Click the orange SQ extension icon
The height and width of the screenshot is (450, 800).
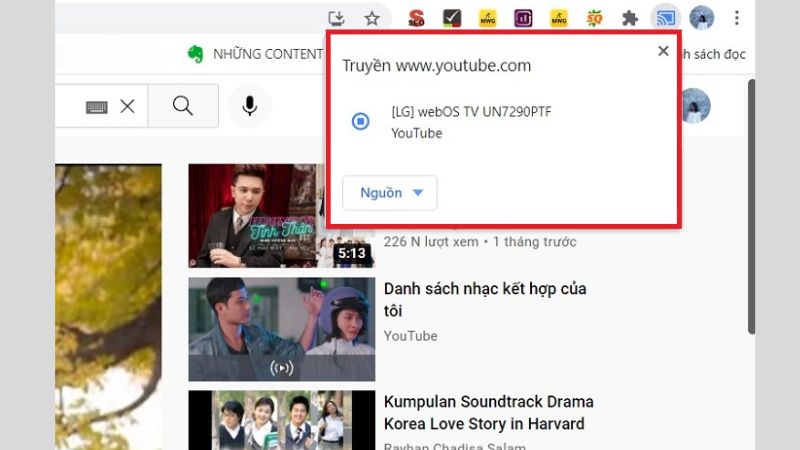594,18
